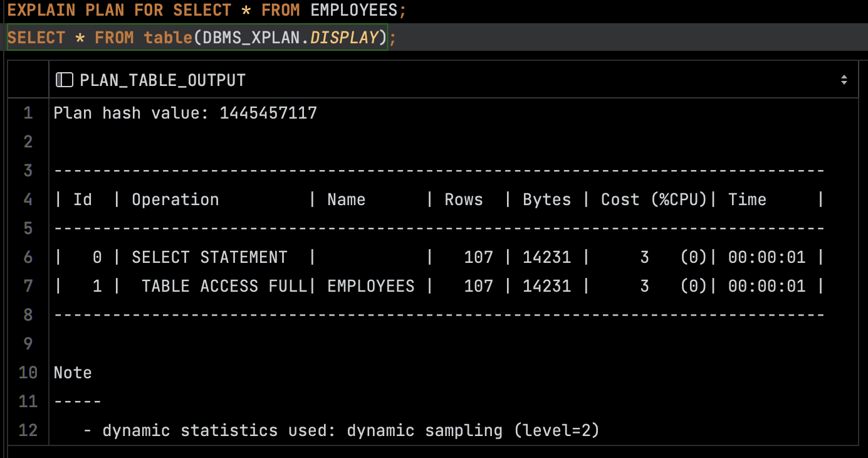Select empty row 9 in the results

tap(453, 344)
